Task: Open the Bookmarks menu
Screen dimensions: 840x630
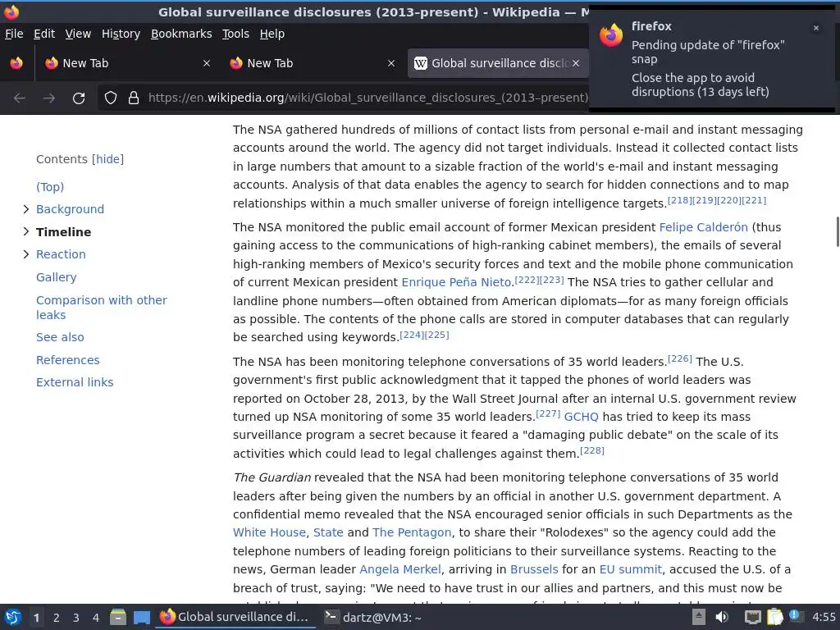Action: pos(181,34)
